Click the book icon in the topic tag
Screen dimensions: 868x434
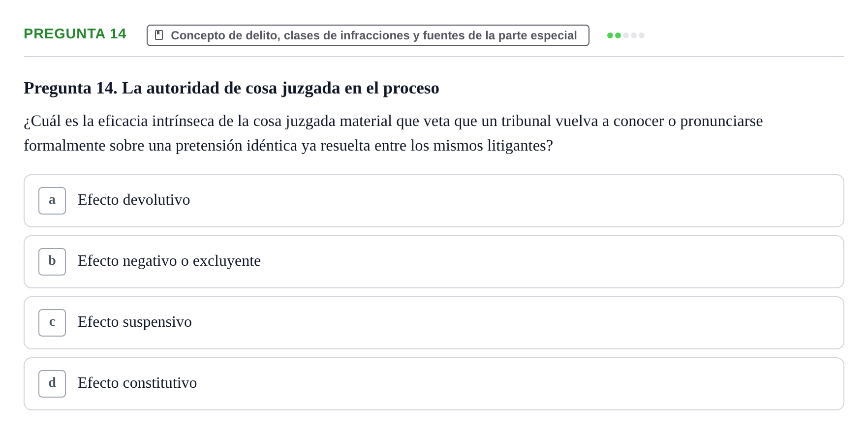159,35
